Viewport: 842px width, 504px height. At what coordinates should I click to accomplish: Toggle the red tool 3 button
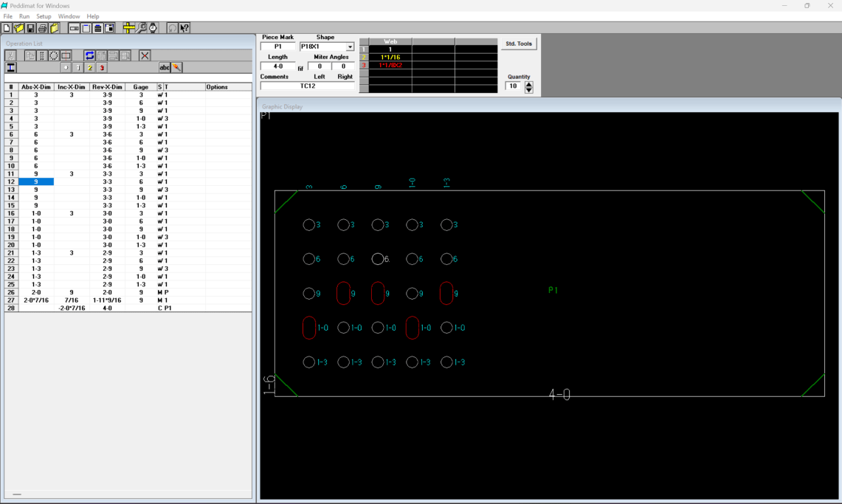pyautogui.click(x=102, y=68)
